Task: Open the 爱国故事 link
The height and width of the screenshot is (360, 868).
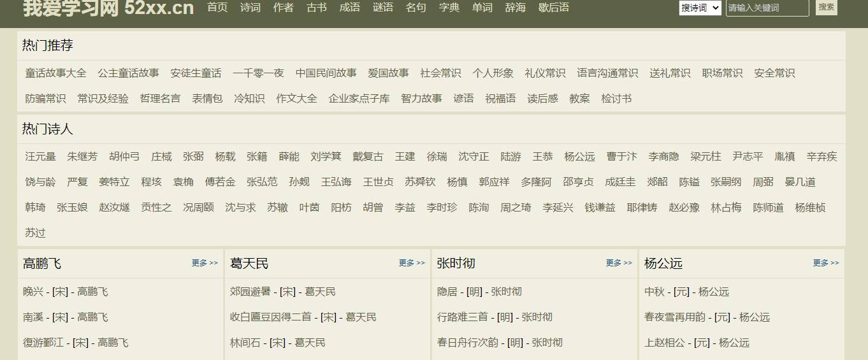Action: tap(389, 73)
